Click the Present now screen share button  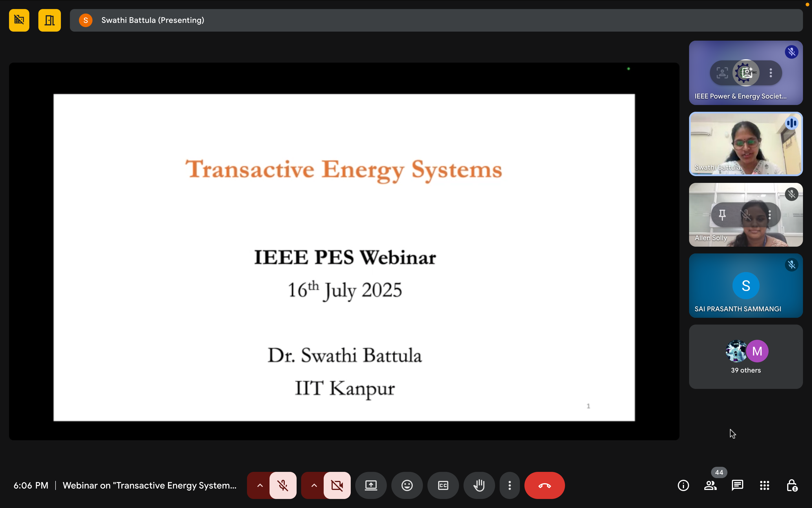click(371, 485)
